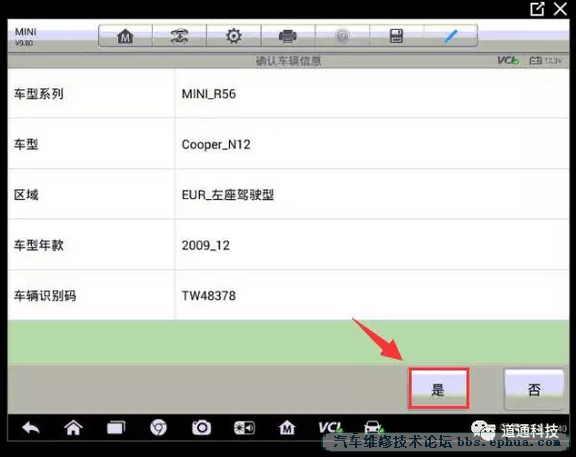Confirm vehicle info with 是 button

point(439,389)
